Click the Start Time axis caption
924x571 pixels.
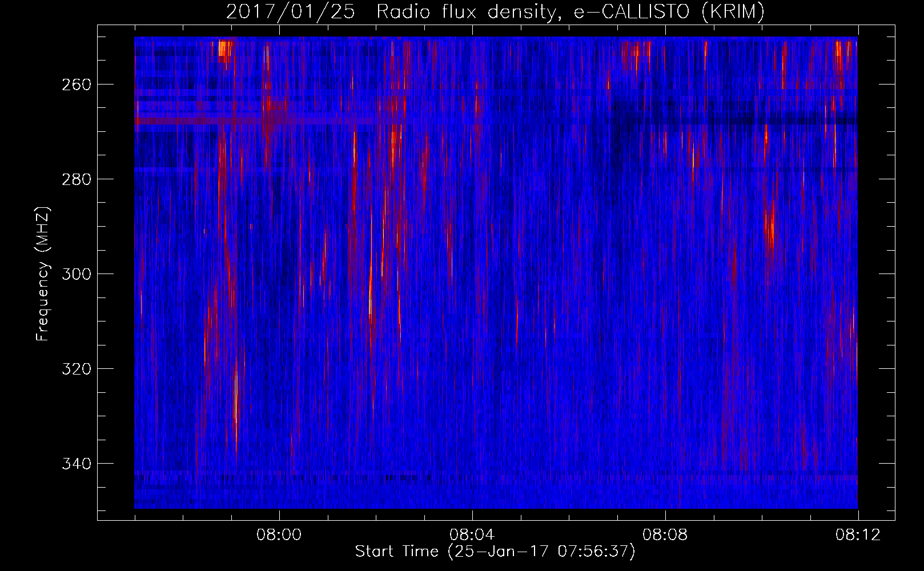click(495, 552)
